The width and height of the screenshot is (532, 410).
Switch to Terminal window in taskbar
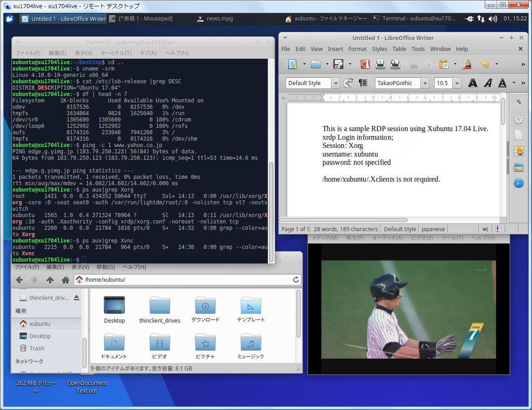coord(414,19)
